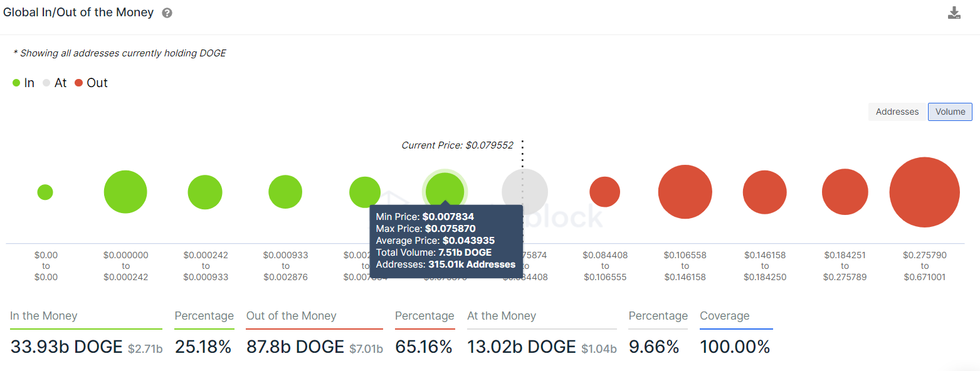Open the help question mark icon

pyautogui.click(x=167, y=13)
